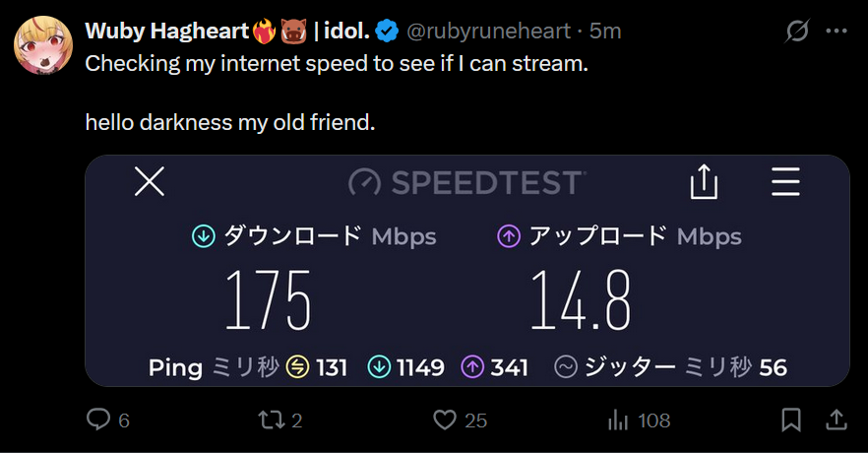Click the blue verified badge
Screen dimensions: 868x453
pyautogui.click(x=388, y=32)
